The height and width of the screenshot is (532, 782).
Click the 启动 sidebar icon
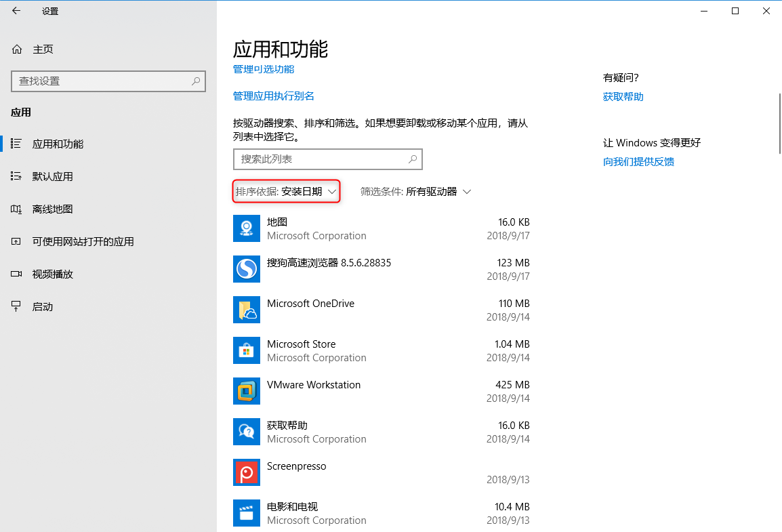tap(16, 306)
